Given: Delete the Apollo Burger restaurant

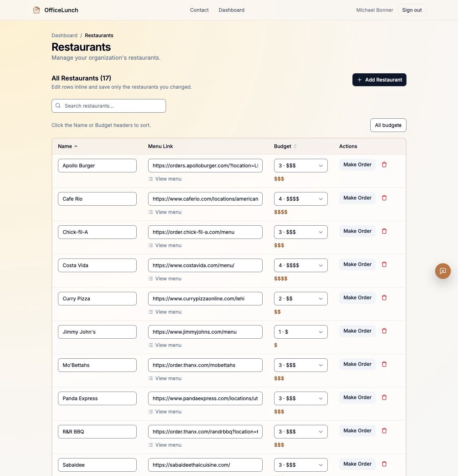Looking at the screenshot, I should pyautogui.click(x=384, y=165).
